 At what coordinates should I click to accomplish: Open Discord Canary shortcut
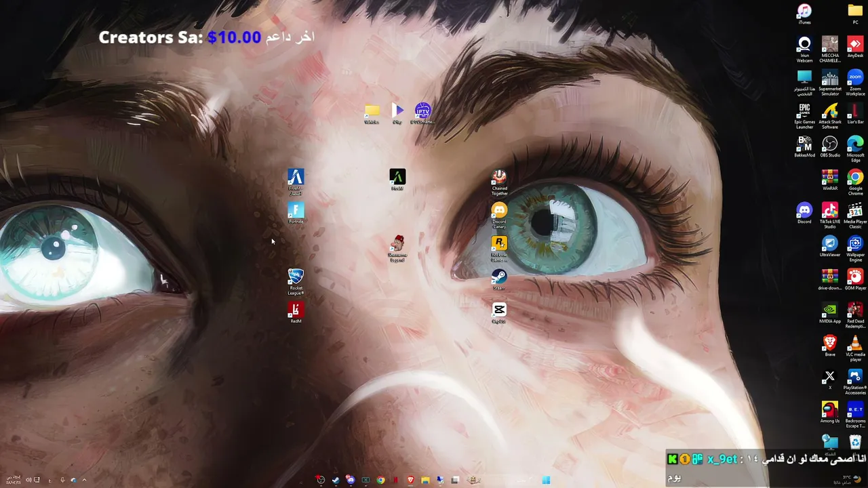point(499,216)
